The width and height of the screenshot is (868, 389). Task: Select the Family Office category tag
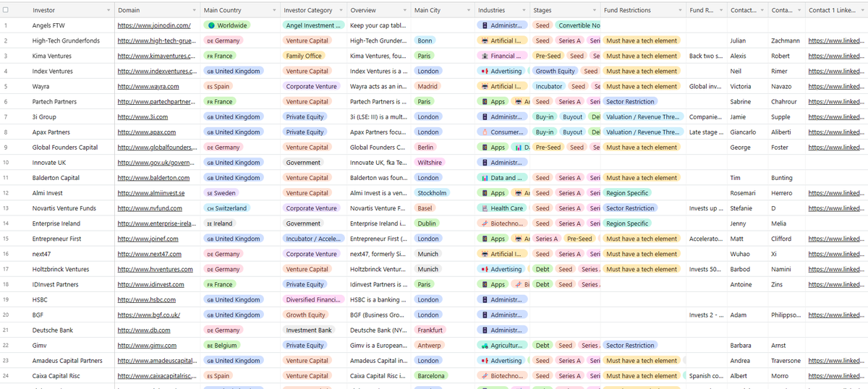304,56
